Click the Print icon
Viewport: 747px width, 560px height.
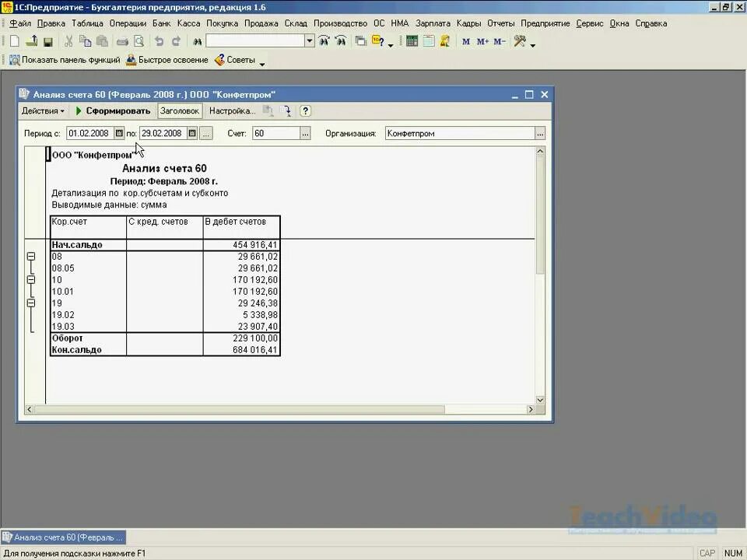[x=122, y=42]
